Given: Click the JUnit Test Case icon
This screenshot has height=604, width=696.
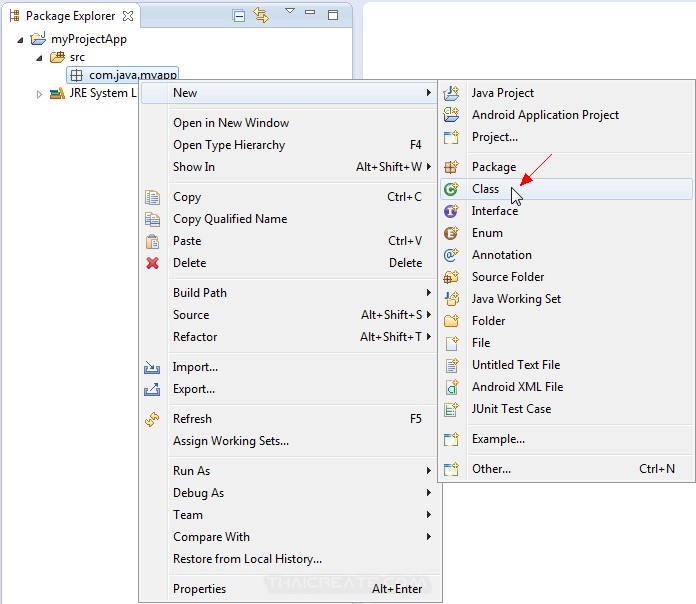Looking at the screenshot, I should tap(451, 409).
